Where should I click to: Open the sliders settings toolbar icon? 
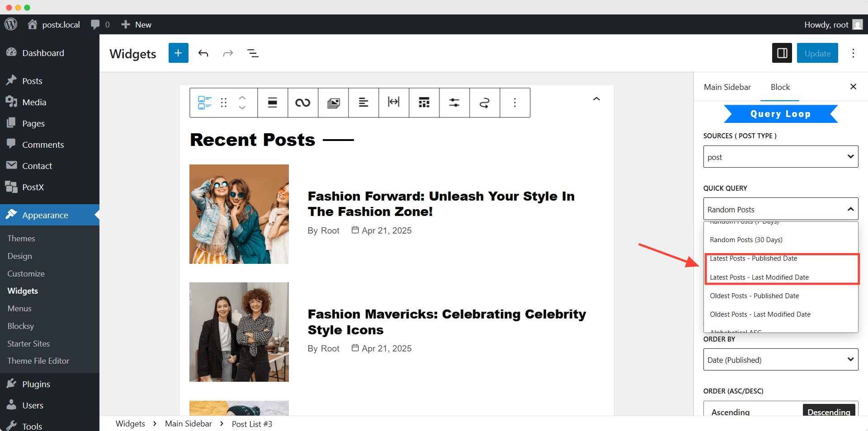pos(454,103)
